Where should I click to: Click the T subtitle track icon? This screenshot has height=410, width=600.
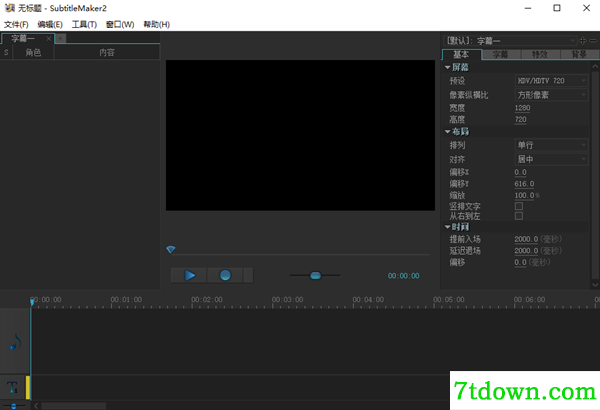[x=12, y=387]
